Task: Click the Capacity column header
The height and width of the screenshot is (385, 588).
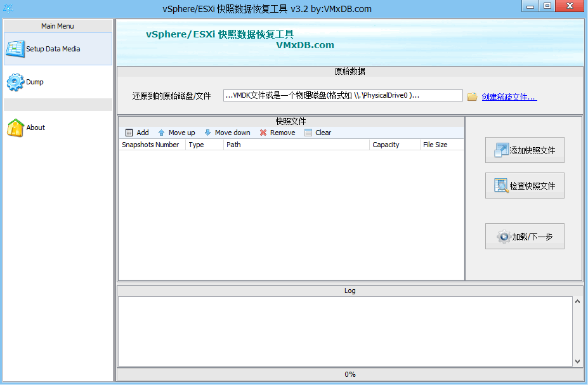Action: (x=395, y=145)
